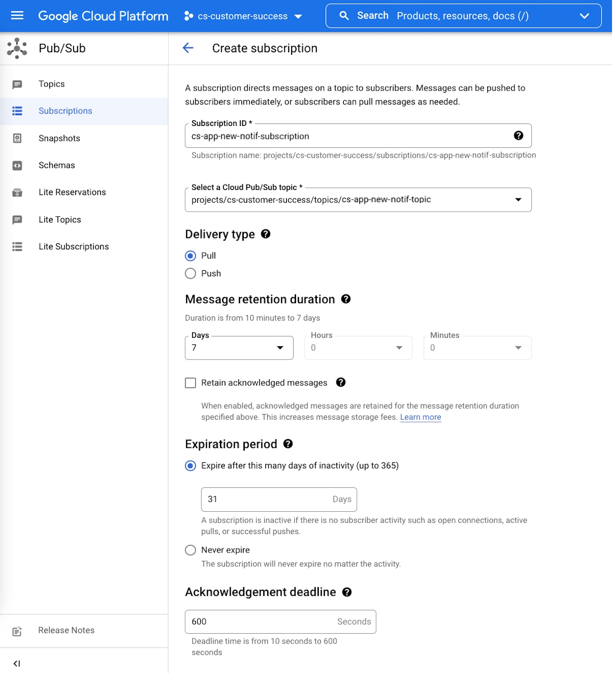The image size is (616, 673).
Task: Open the cs-customer-success project dropdown
Action: tap(243, 16)
